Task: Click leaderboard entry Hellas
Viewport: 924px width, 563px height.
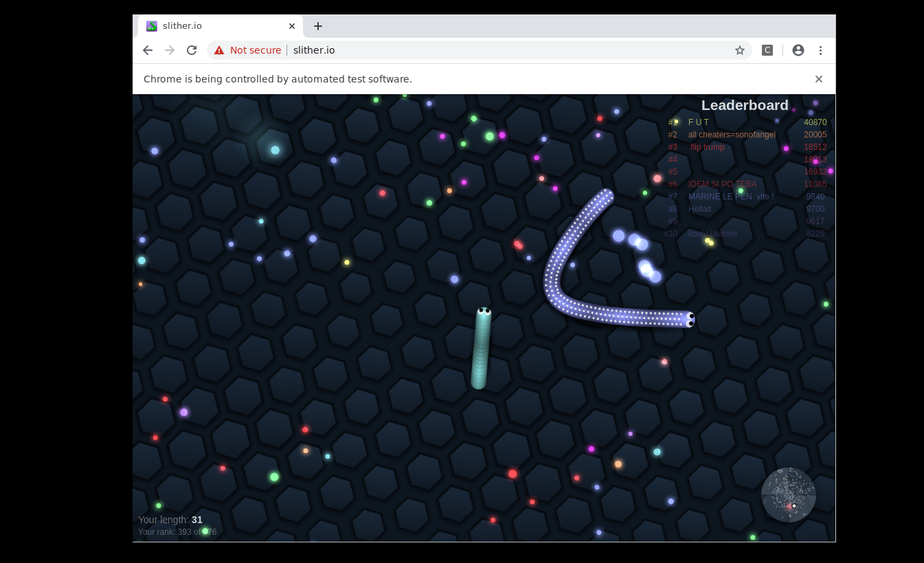Action: click(700, 209)
